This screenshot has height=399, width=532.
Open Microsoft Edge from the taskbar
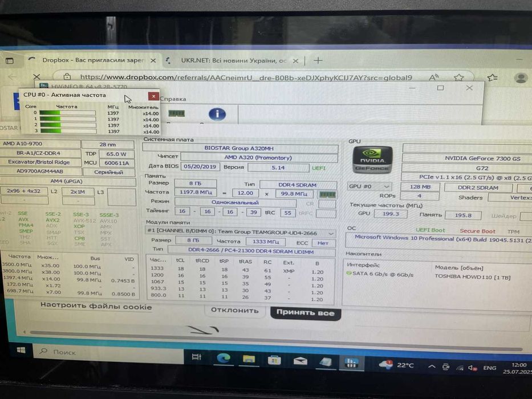(x=224, y=358)
